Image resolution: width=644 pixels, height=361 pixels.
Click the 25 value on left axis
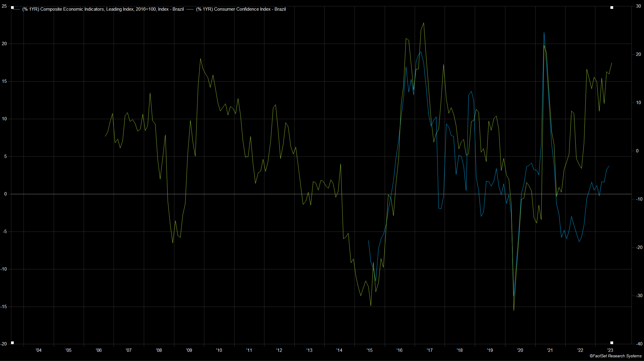pos(4,6)
